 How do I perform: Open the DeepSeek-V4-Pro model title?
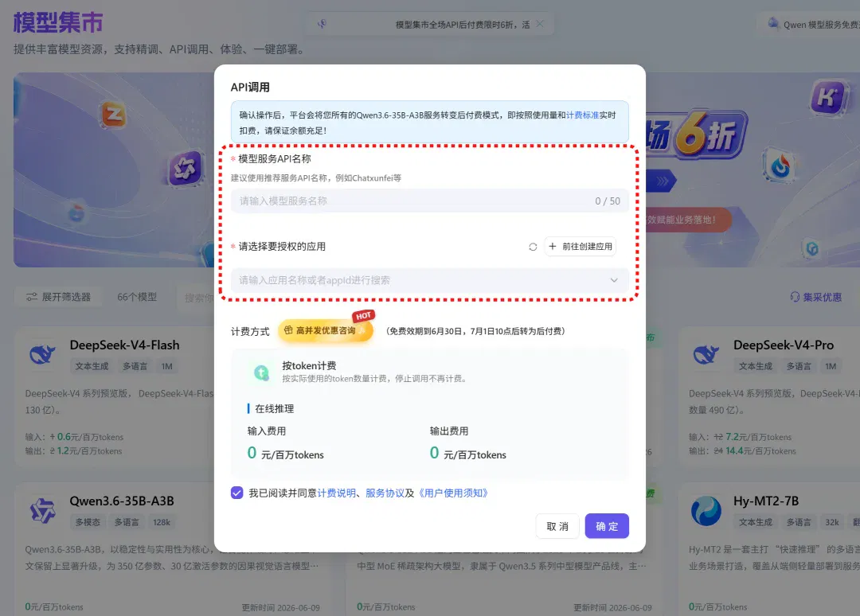click(784, 345)
